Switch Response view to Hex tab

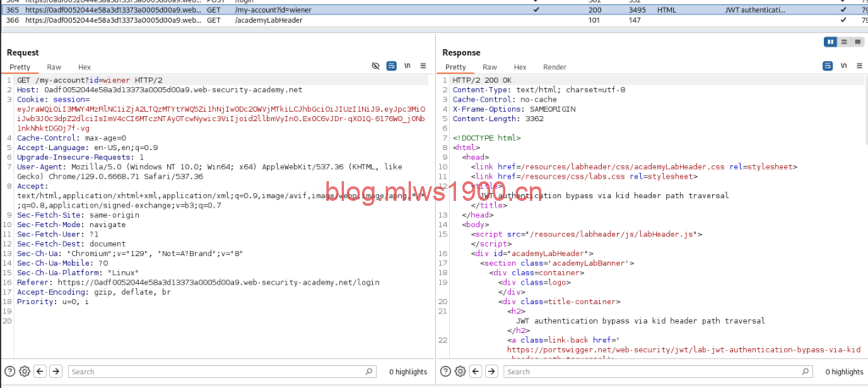coord(520,67)
